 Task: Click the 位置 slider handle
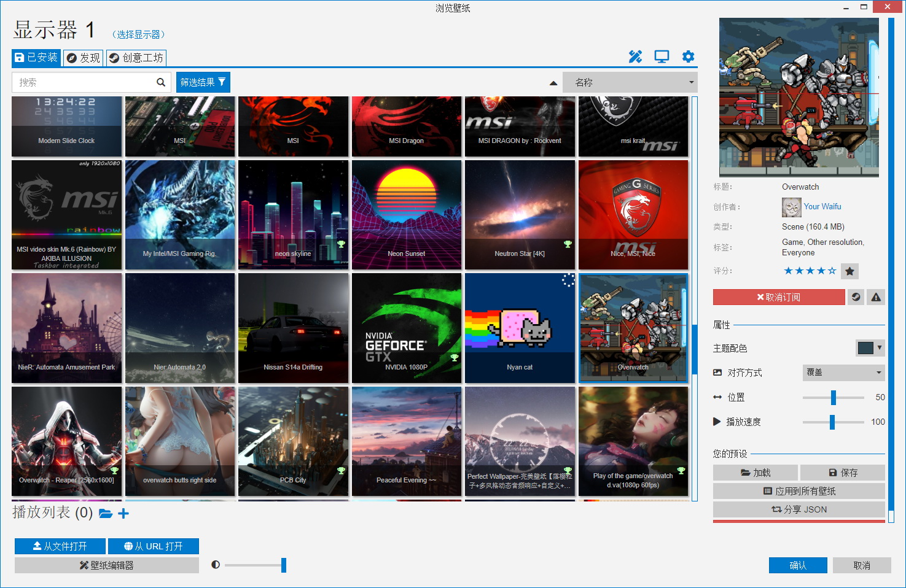coord(834,397)
